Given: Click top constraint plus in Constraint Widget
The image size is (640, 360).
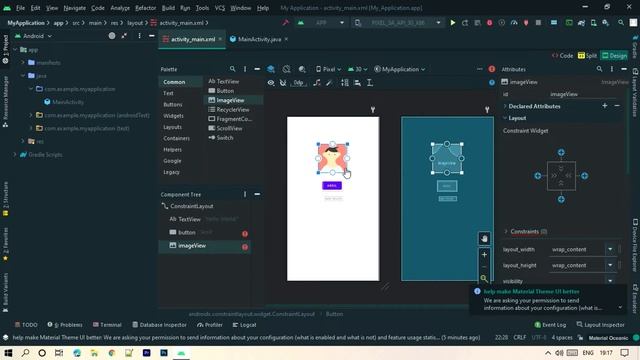Looking at the screenshot, I should (561, 152).
